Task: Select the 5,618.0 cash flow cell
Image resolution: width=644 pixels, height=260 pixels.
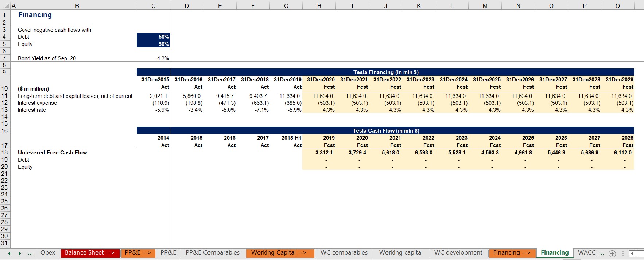Action: click(385, 153)
